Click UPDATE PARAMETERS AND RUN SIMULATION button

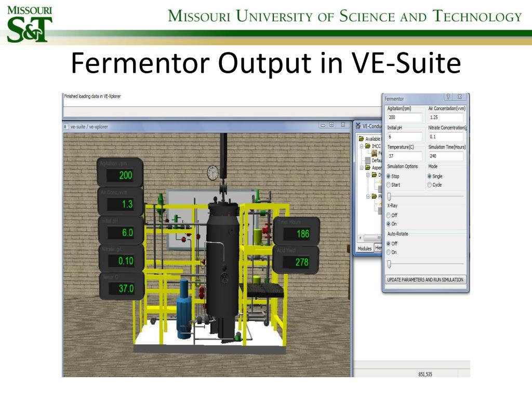(425, 280)
